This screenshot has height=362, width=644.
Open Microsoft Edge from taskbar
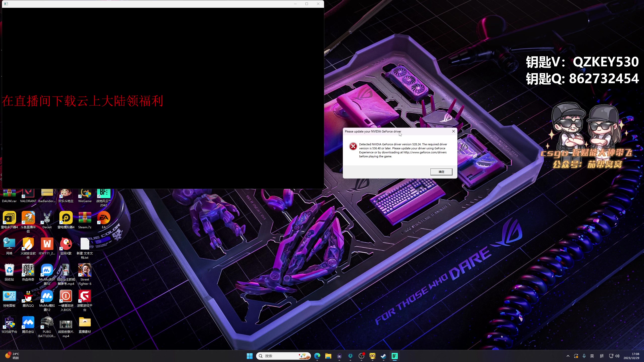tap(317, 356)
